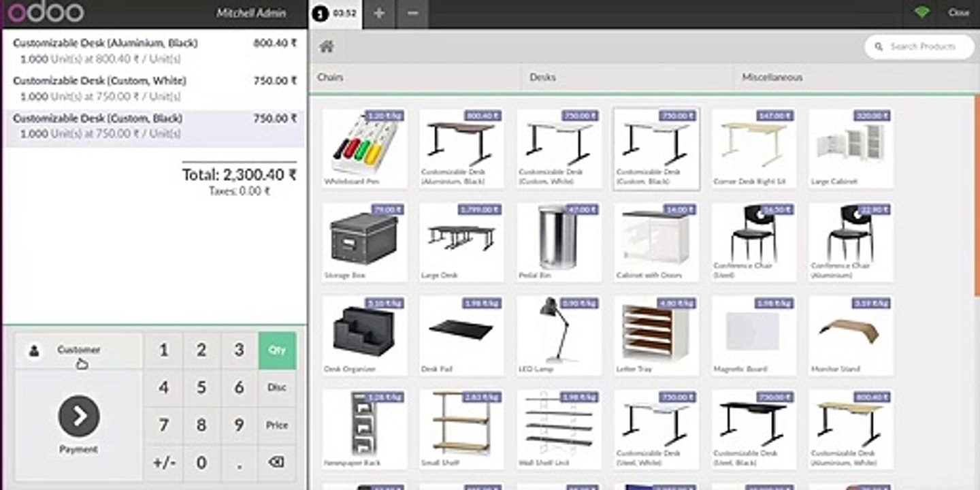980x490 pixels.
Task: Activate Price mode on numpad
Action: [277, 425]
